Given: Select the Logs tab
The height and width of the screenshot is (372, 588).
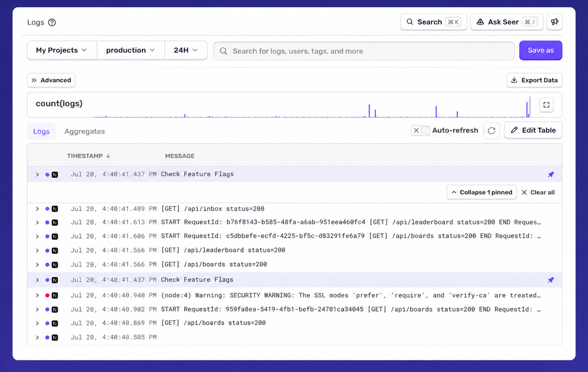Looking at the screenshot, I should 41,131.
